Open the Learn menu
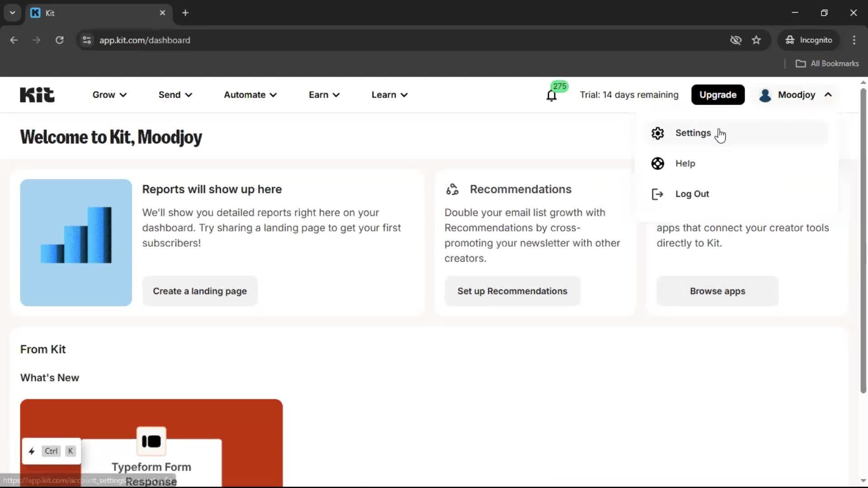The height and width of the screenshot is (488, 868). pyautogui.click(x=389, y=95)
